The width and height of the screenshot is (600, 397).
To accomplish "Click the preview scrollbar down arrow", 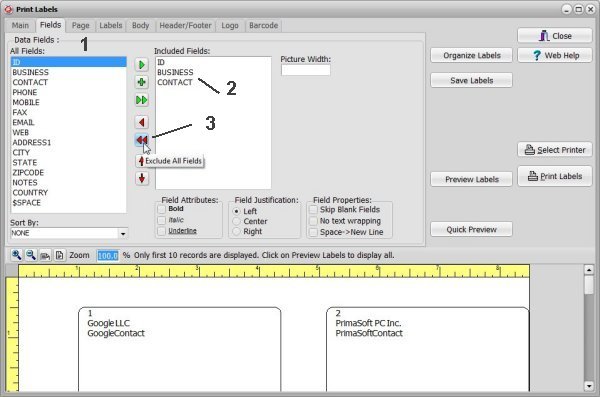I will pos(589,386).
